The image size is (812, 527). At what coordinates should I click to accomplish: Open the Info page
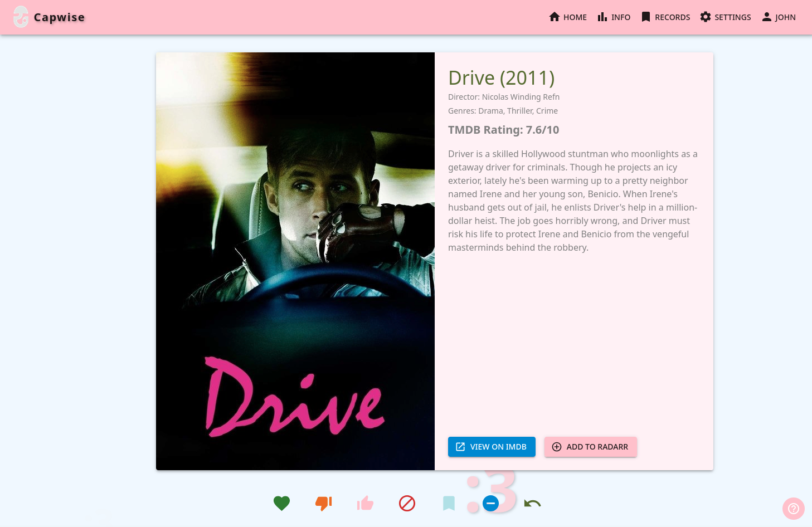pos(614,17)
